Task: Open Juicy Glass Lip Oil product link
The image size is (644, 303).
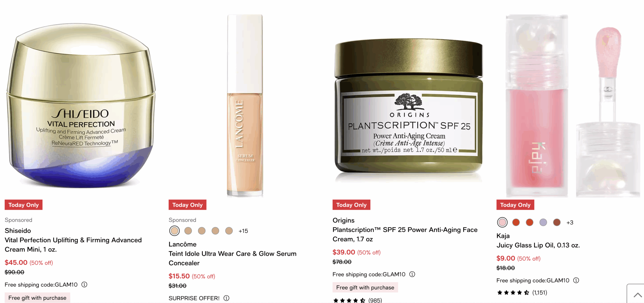Action: click(x=538, y=245)
